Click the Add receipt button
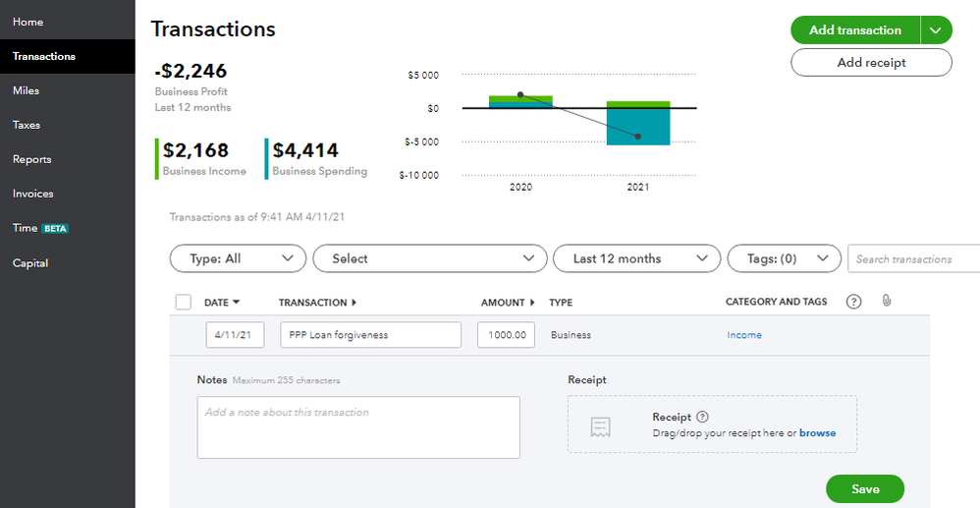The width and height of the screenshot is (980, 508). pyautogui.click(x=871, y=62)
